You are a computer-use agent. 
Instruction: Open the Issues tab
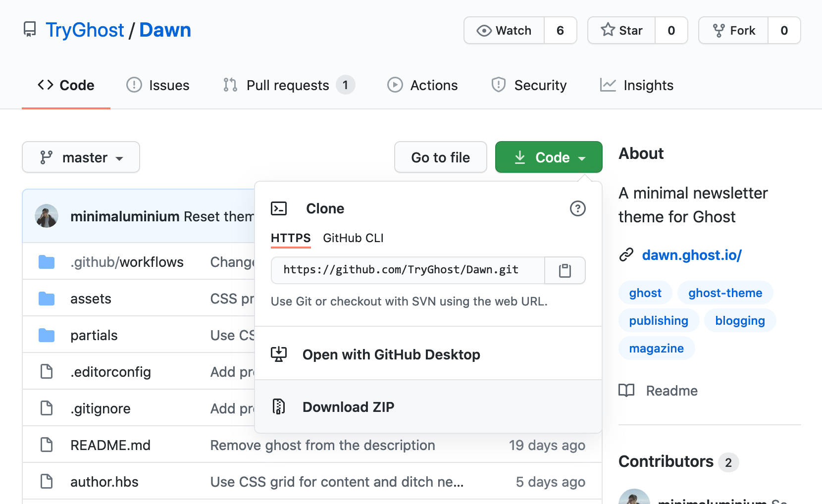(x=158, y=85)
